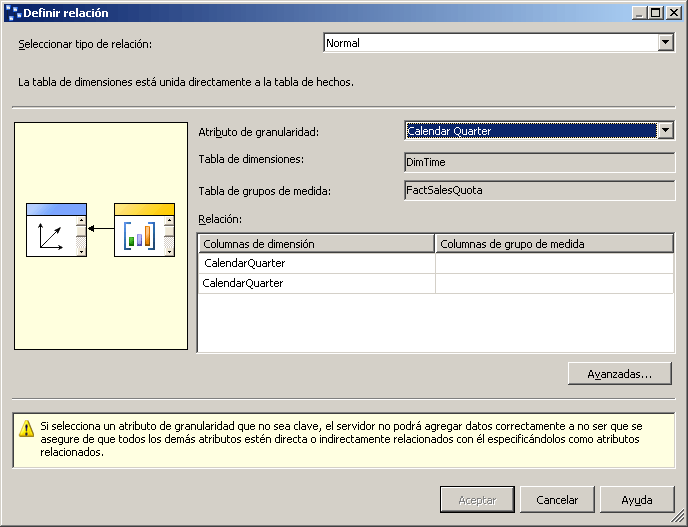Image resolution: width=688 pixels, height=527 pixels.
Task: Click the dimension table diagram icon
Action: tap(56, 230)
